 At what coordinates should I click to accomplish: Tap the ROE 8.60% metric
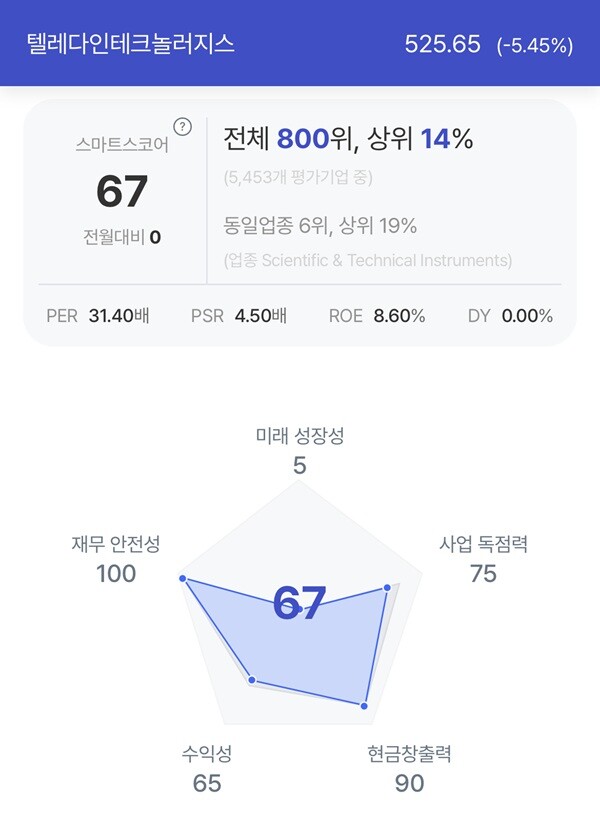coord(377,316)
